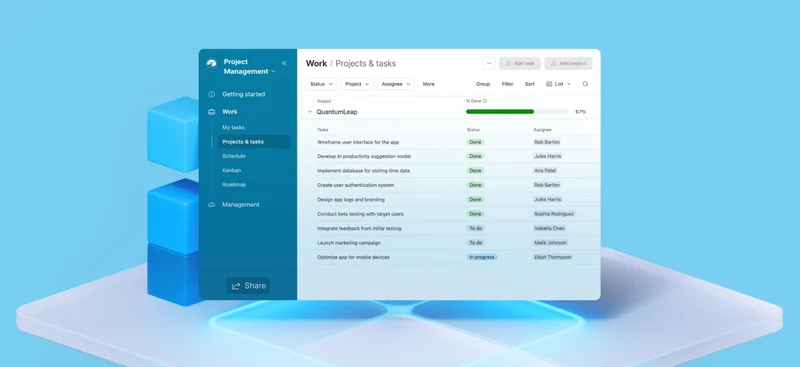Click the QuantumLeap project name

coord(337,112)
